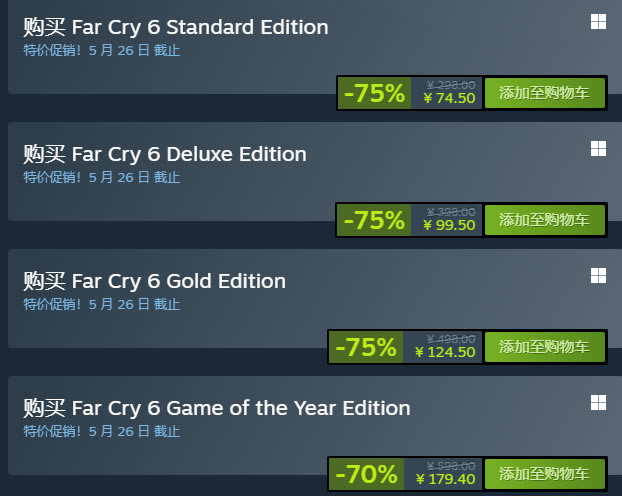The height and width of the screenshot is (496, 622).
Task: Click the Far Cry 6 Standard Edition title
Action: [x=175, y=27]
